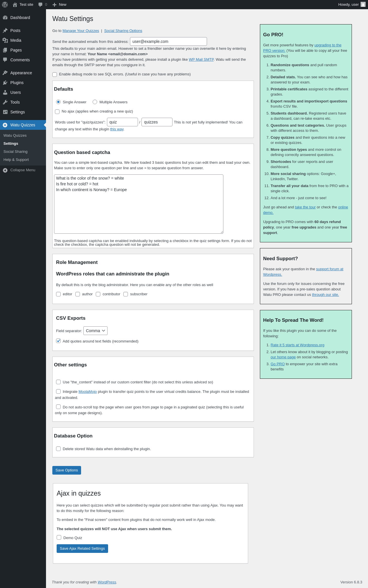Open the MoolaMojo link

click(88, 392)
